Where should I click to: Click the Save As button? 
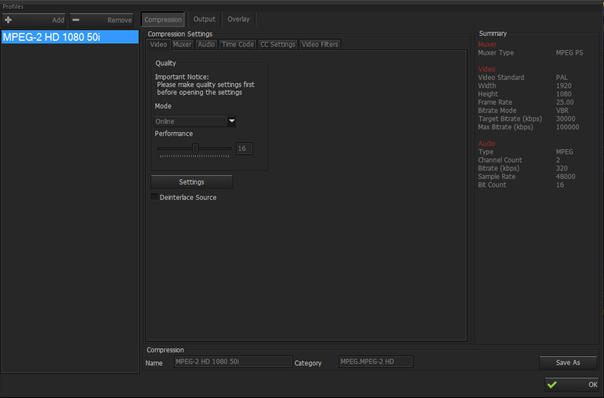click(568, 363)
